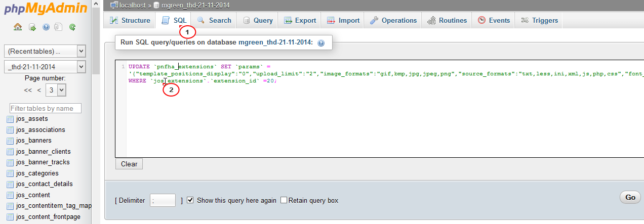The width and height of the screenshot is (644, 224).
Task: Open the jos_content_frontpage table
Action: (x=48, y=217)
